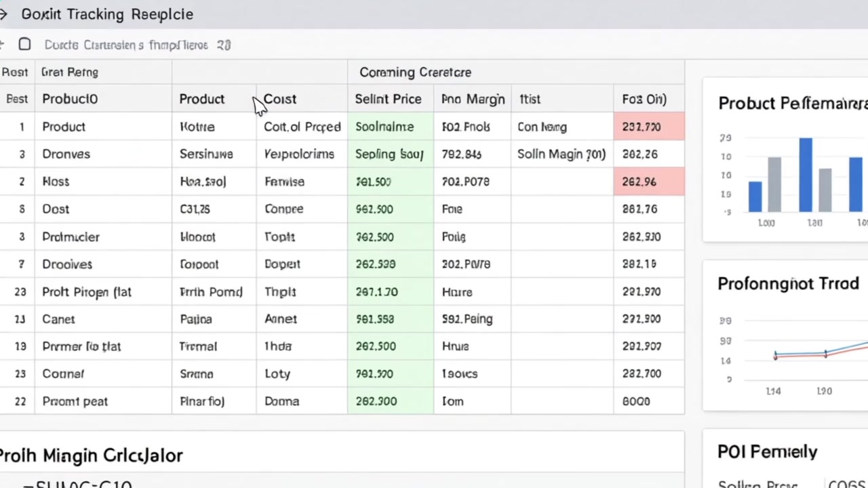Click the tallest blue bar in Product Performance chart
The height and width of the screenshot is (488, 868).
coord(805,175)
